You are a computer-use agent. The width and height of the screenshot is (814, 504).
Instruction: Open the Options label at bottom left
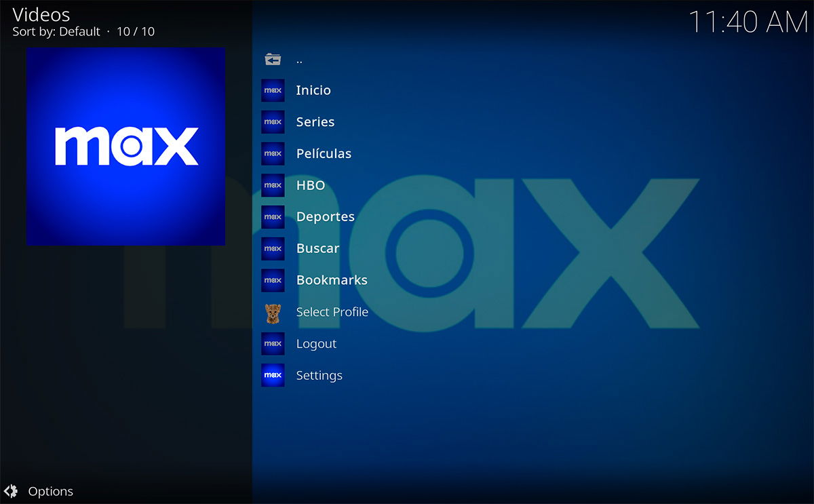click(x=50, y=492)
